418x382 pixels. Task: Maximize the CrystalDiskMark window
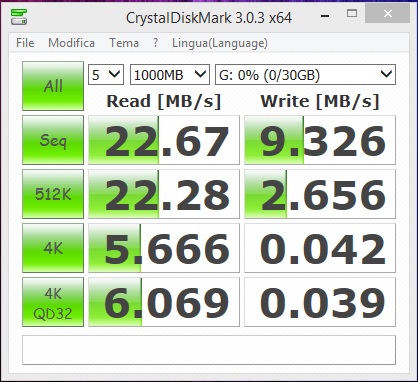coord(352,14)
